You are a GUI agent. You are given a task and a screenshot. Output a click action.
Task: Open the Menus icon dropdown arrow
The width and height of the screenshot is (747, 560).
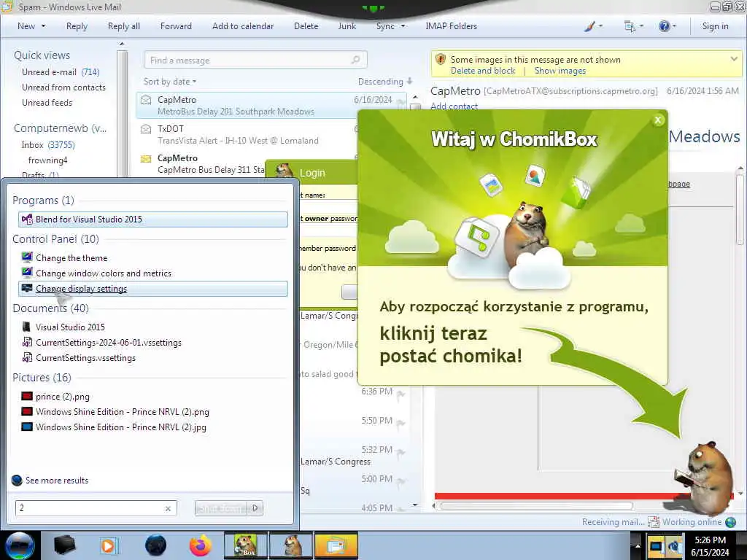642,26
